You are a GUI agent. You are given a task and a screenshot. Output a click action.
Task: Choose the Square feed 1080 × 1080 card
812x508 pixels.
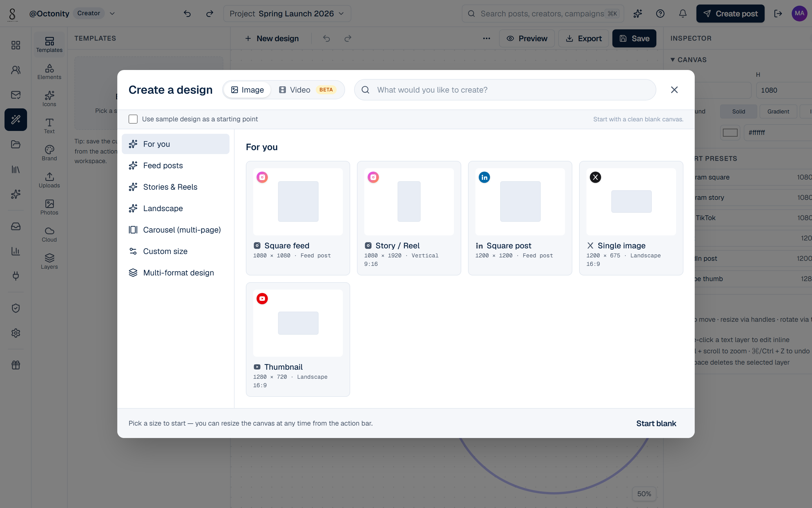[x=298, y=218]
